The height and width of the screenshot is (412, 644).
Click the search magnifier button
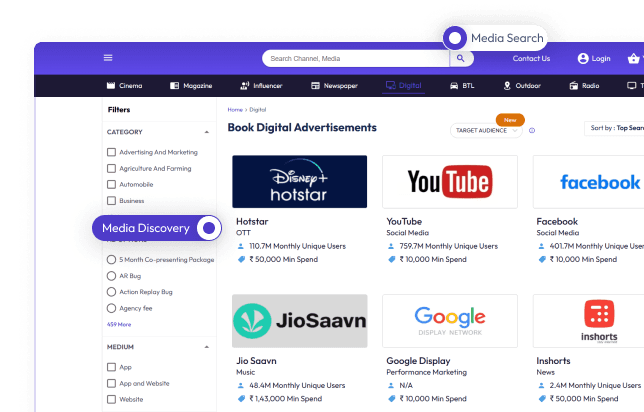(461, 58)
